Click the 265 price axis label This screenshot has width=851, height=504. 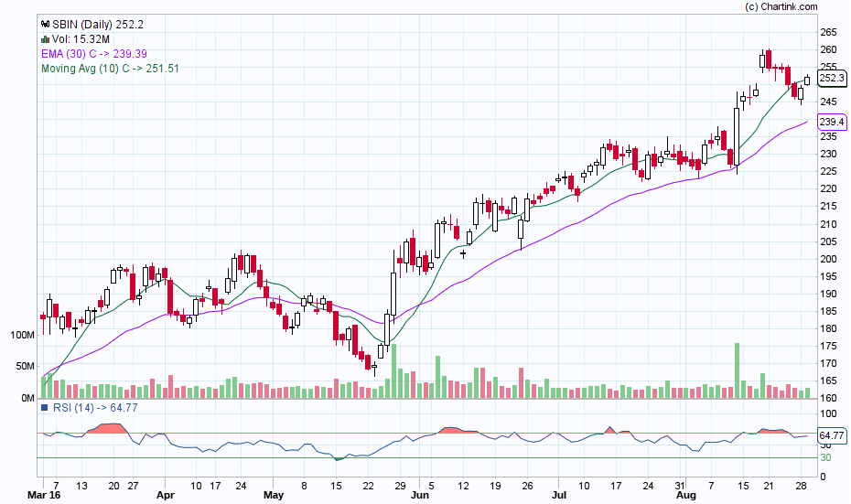828,32
